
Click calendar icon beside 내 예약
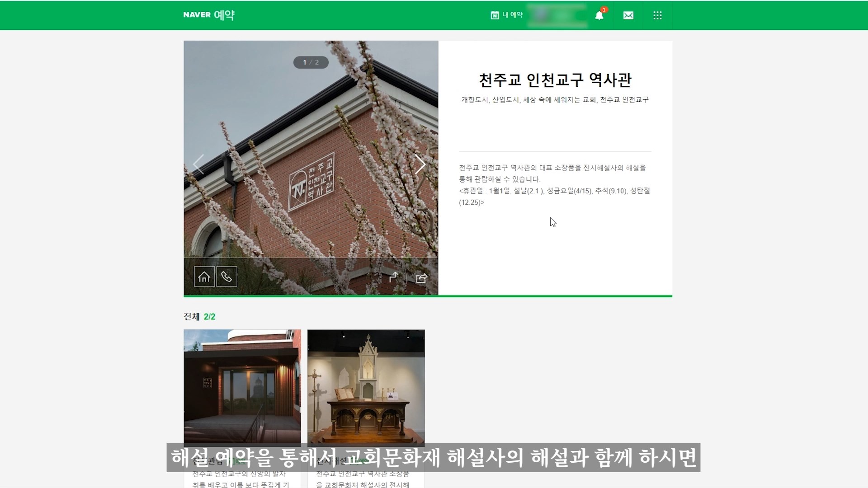(495, 15)
